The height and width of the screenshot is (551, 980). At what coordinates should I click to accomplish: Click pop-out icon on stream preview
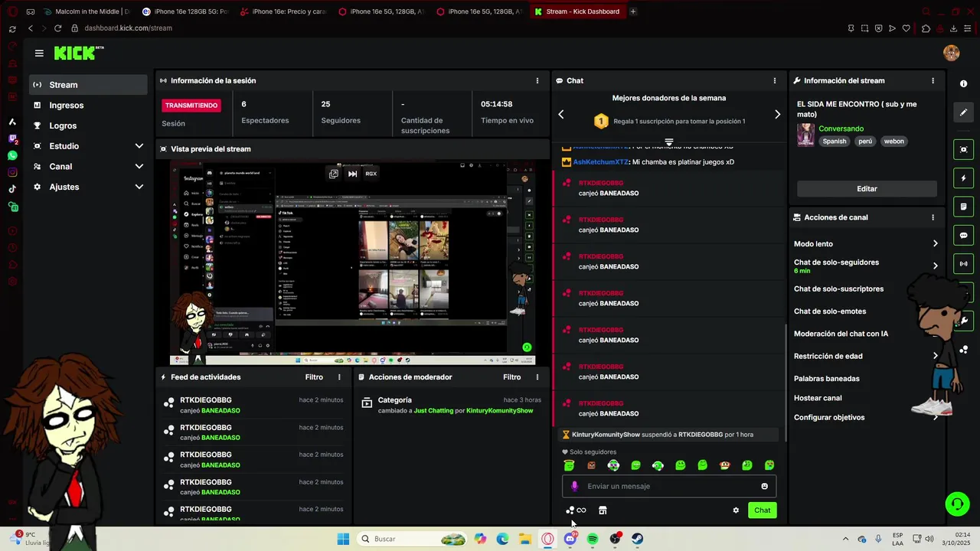pos(334,174)
